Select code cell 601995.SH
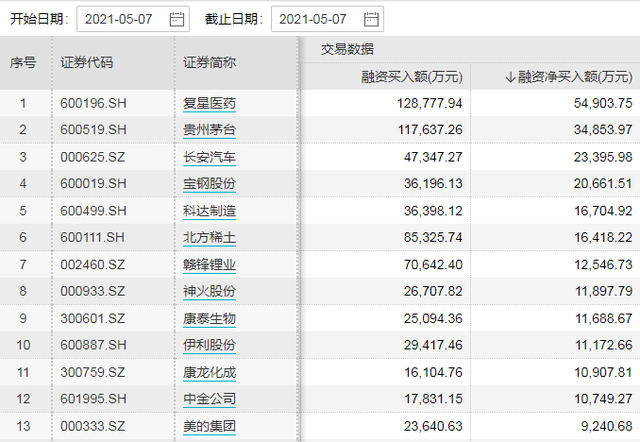The width and height of the screenshot is (640, 442). [93, 399]
